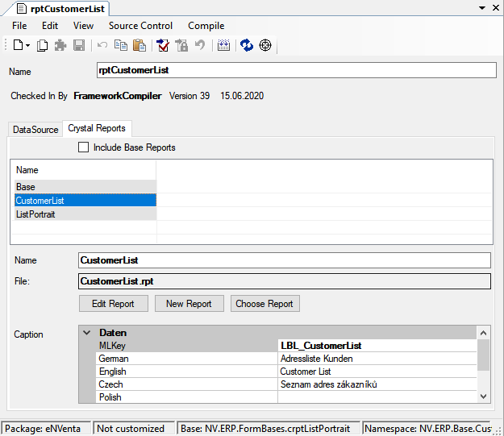Select the ListPortrait row in reports list
This screenshot has height=436, width=504.
coord(85,214)
